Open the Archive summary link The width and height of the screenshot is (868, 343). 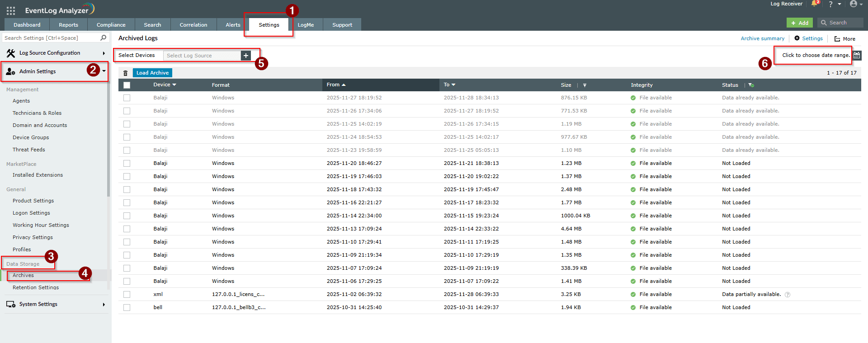(762, 38)
